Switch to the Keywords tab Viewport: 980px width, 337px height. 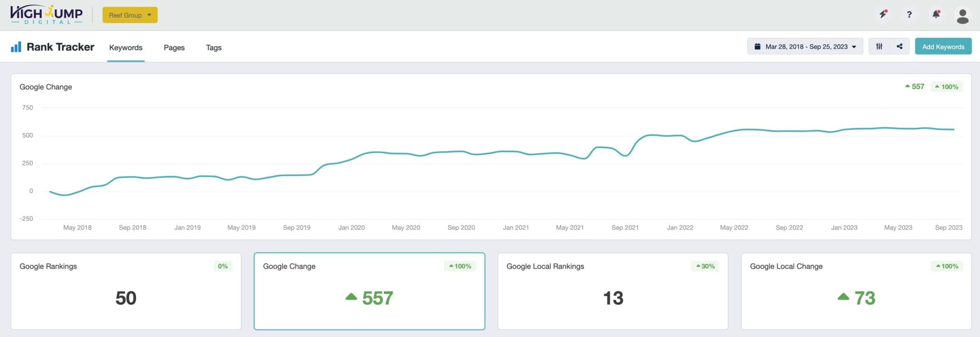[126, 47]
